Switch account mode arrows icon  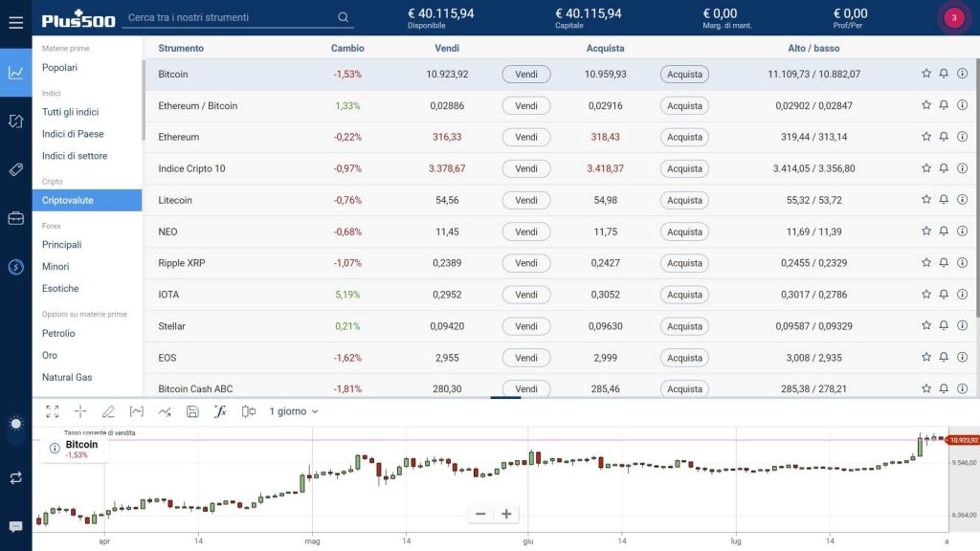point(15,478)
